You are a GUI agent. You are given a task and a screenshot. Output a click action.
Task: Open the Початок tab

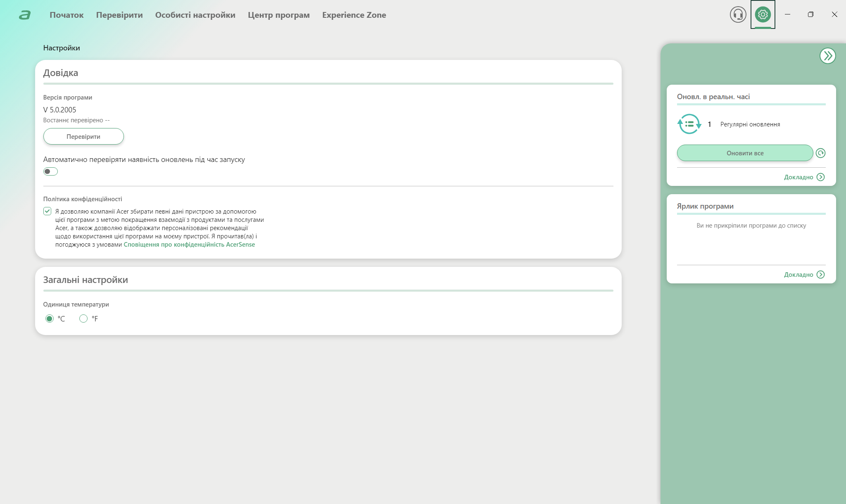(x=67, y=15)
